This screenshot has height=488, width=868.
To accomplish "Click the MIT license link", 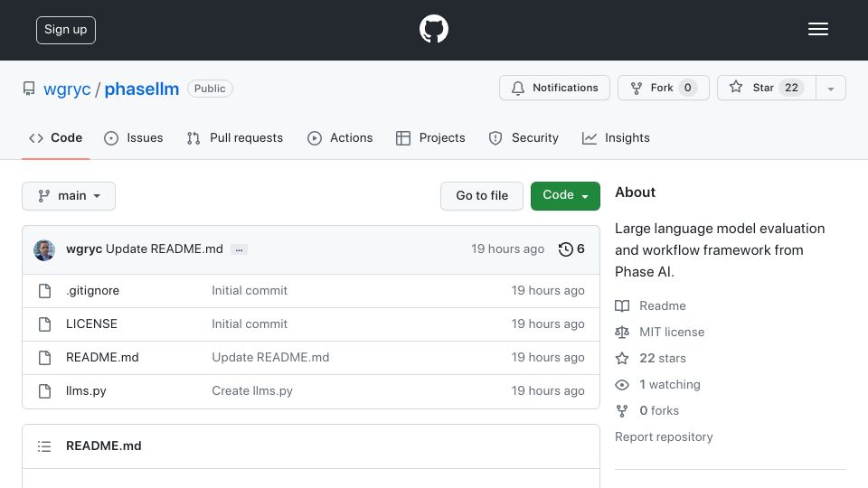I will 660,332.
